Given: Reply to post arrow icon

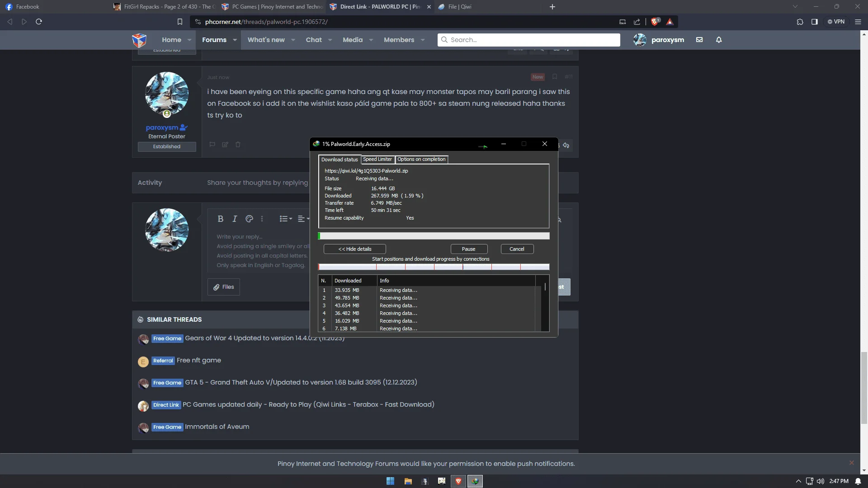Looking at the screenshot, I should click(x=566, y=145).
